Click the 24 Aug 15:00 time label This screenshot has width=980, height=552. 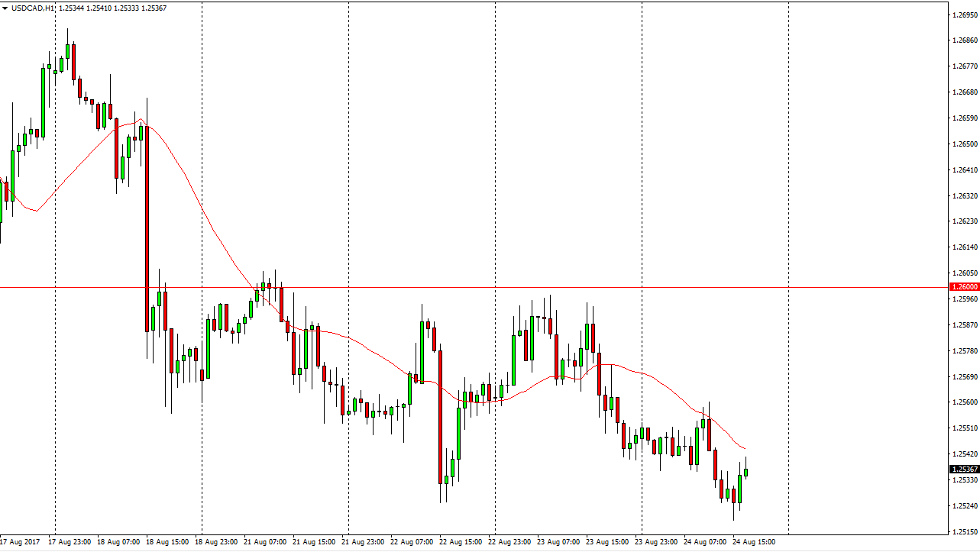tap(755, 541)
